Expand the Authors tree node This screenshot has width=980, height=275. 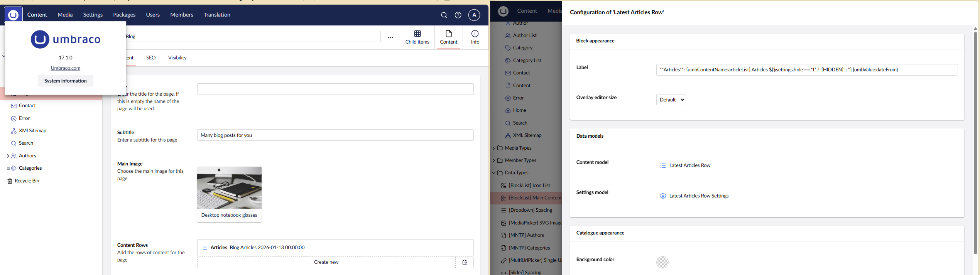(x=8, y=156)
